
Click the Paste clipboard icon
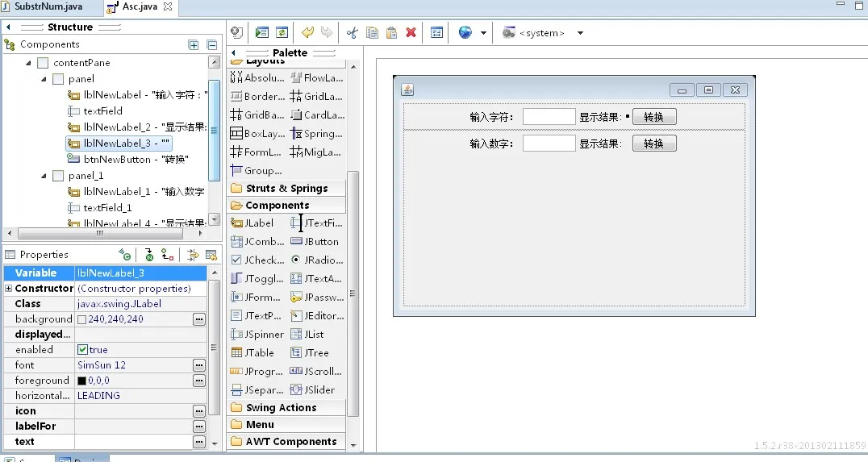coord(391,33)
